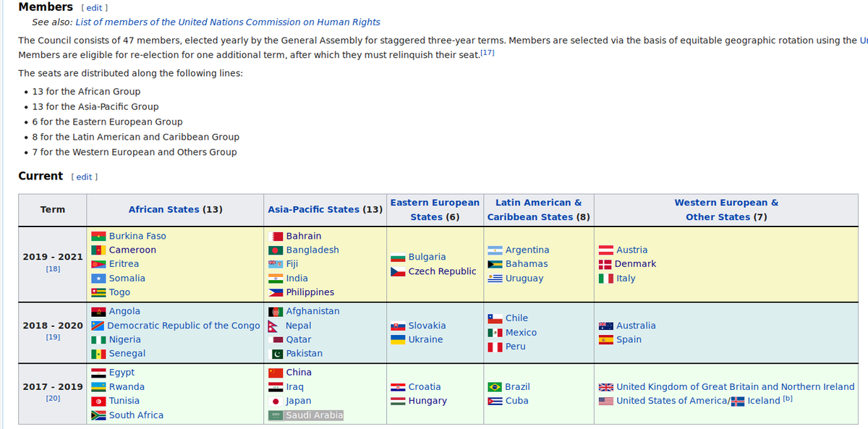
Task: Click the Cameroon flag icon
Action: click(99, 250)
